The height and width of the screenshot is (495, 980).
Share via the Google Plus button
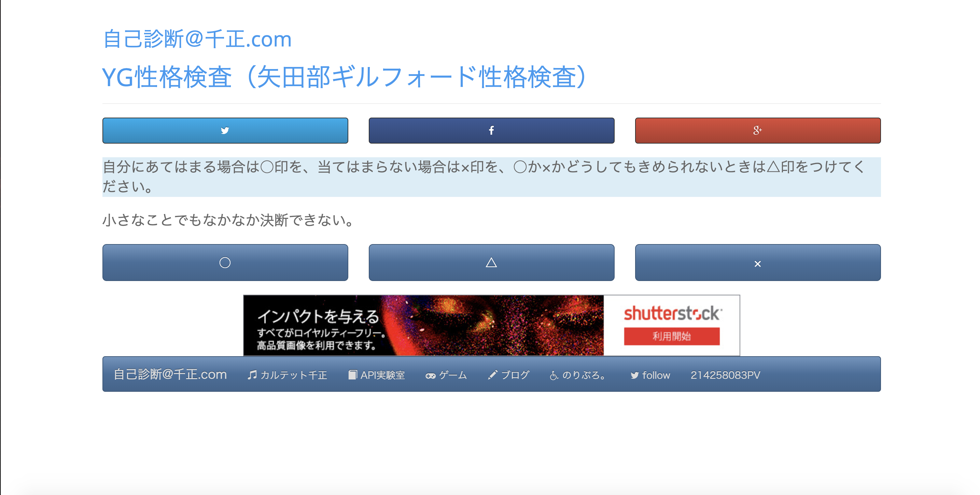[758, 131]
